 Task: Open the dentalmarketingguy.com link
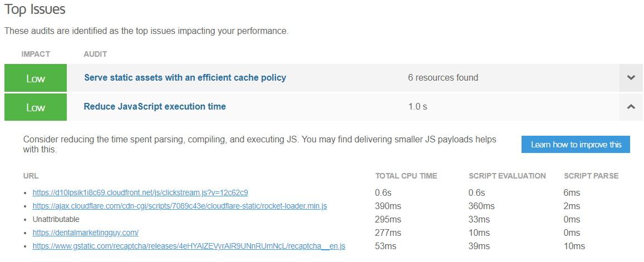click(86, 233)
